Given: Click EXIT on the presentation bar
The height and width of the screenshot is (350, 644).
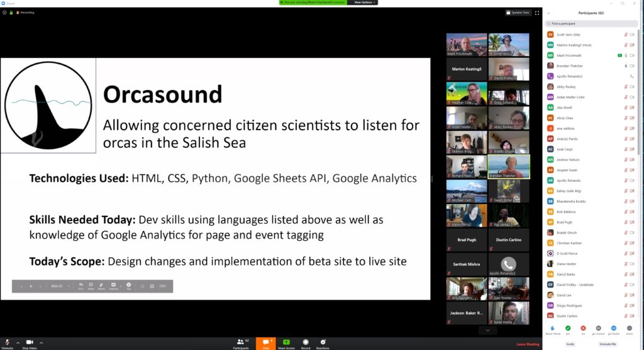Looking at the screenshot, I should click(163, 286).
